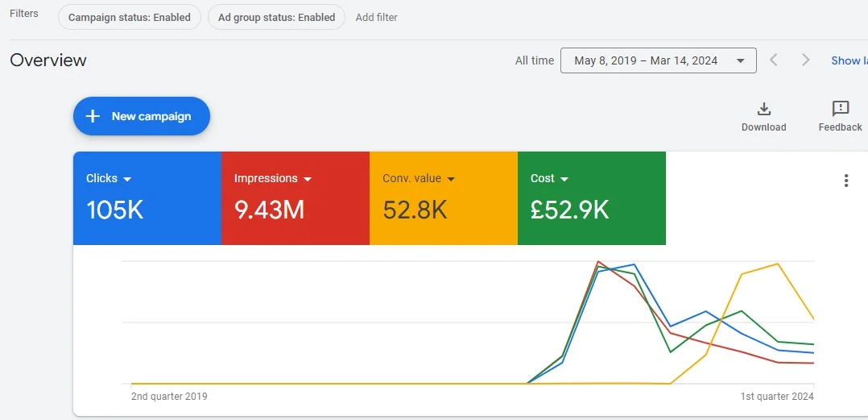Open the three-dot more options menu
This screenshot has width=868, height=420.
point(845,181)
